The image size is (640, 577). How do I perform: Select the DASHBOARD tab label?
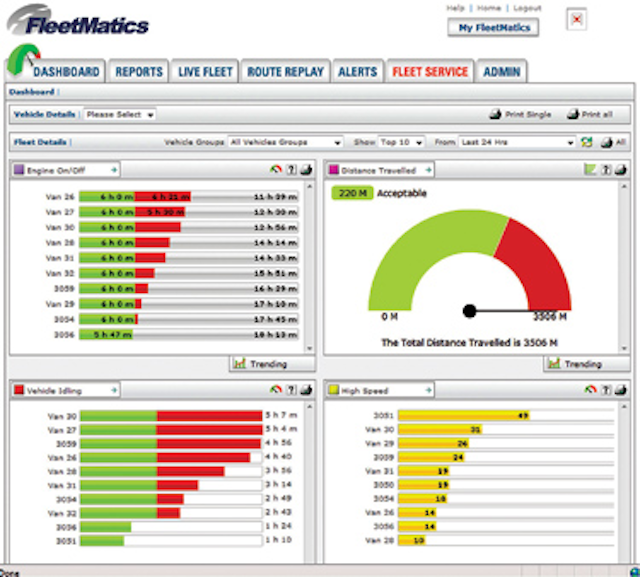[66, 72]
